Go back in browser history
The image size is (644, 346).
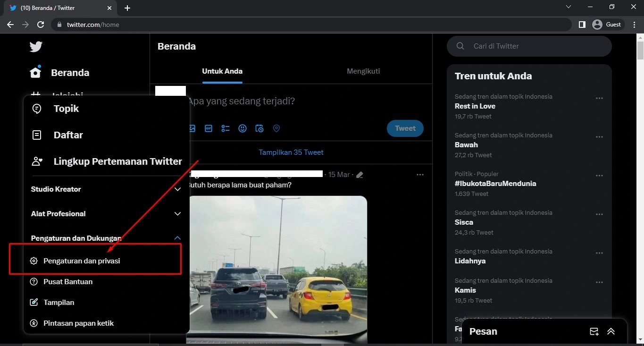tap(10, 25)
